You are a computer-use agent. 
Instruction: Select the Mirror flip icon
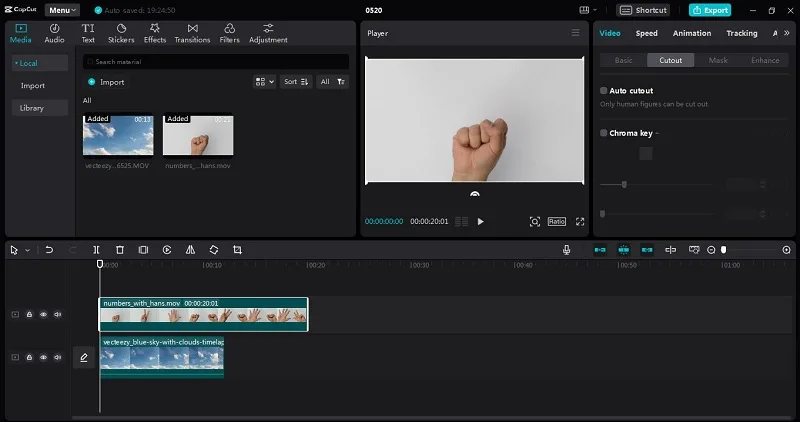pos(190,250)
